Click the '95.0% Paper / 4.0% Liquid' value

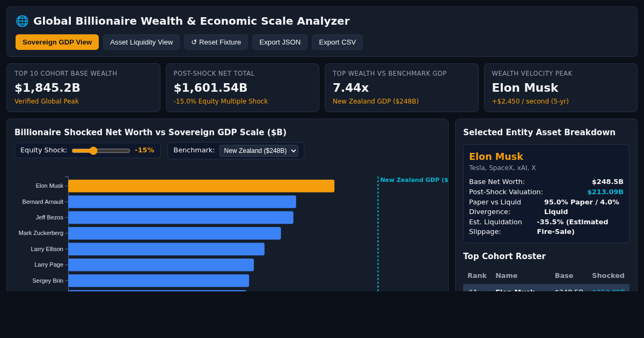pos(582,207)
